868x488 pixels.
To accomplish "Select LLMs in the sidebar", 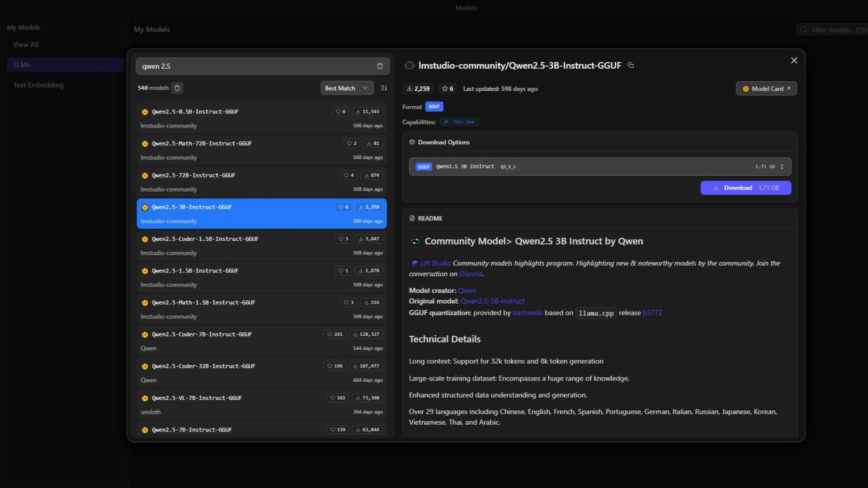I will pyautogui.click(x=66, y=65).
